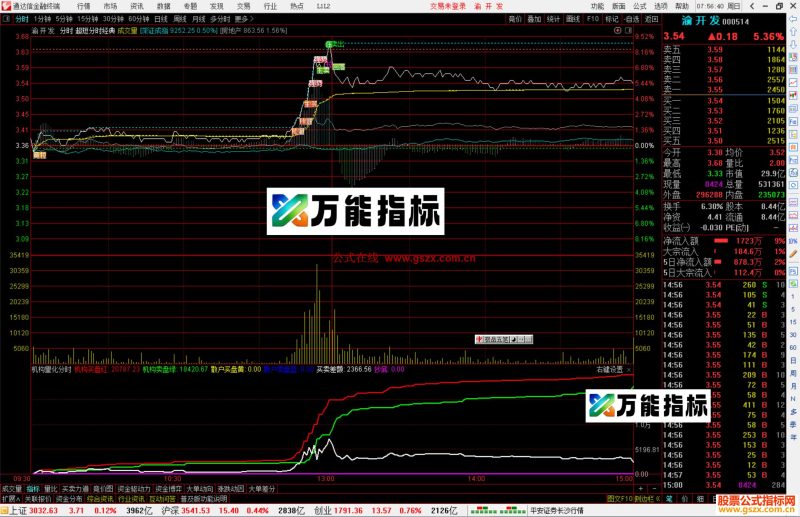Collapse the 侧边栏 sidebar toggle

coord(647,499)
